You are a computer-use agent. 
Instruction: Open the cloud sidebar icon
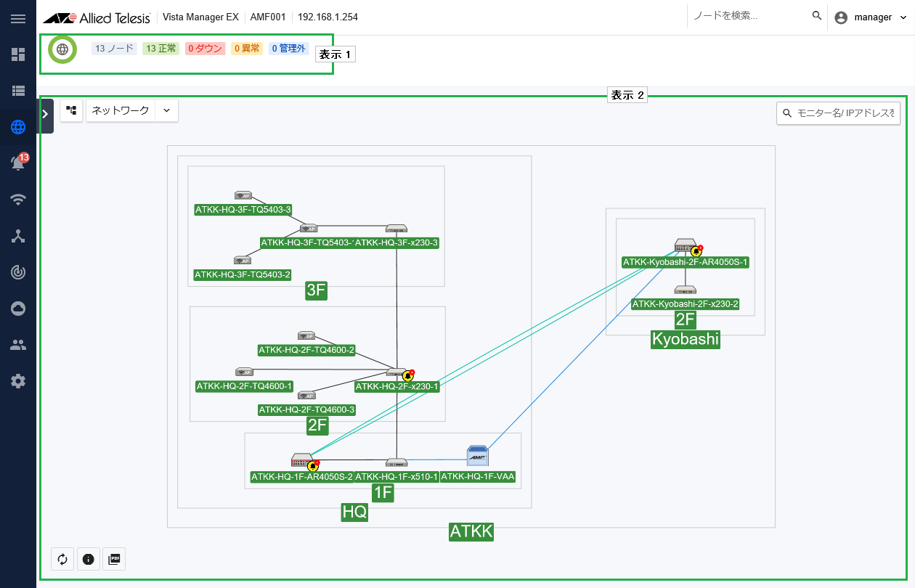(x=18, y=309)
